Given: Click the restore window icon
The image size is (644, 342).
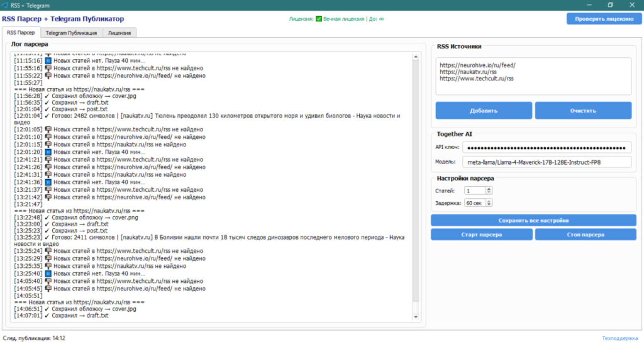Looking at the screenshot, I should pyautogui.click(x=610, y=5).
